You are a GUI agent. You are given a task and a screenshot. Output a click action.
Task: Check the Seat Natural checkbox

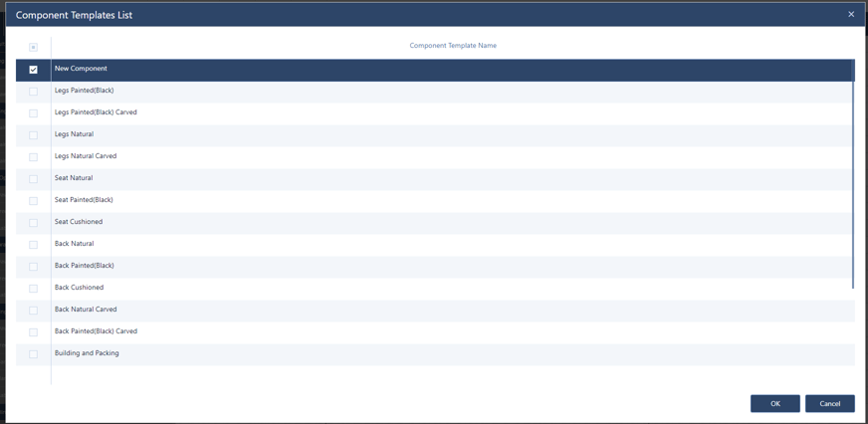[x=33, y=179]
